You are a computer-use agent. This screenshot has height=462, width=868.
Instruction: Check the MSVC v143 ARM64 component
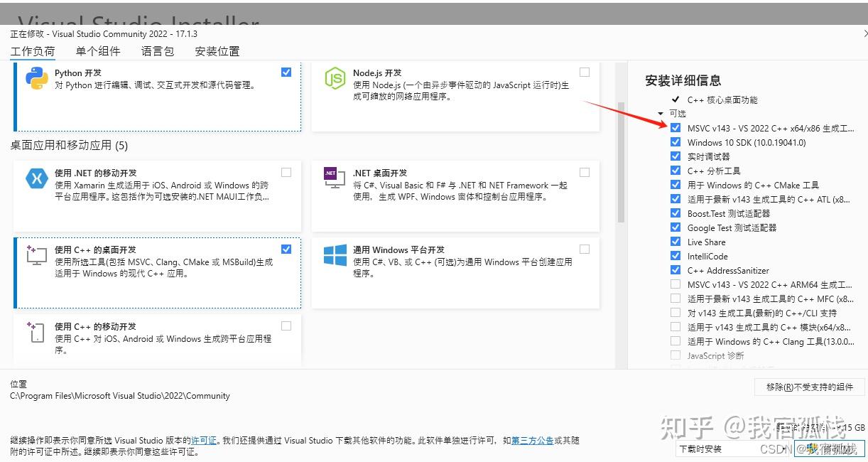click(x=676, y=284)
